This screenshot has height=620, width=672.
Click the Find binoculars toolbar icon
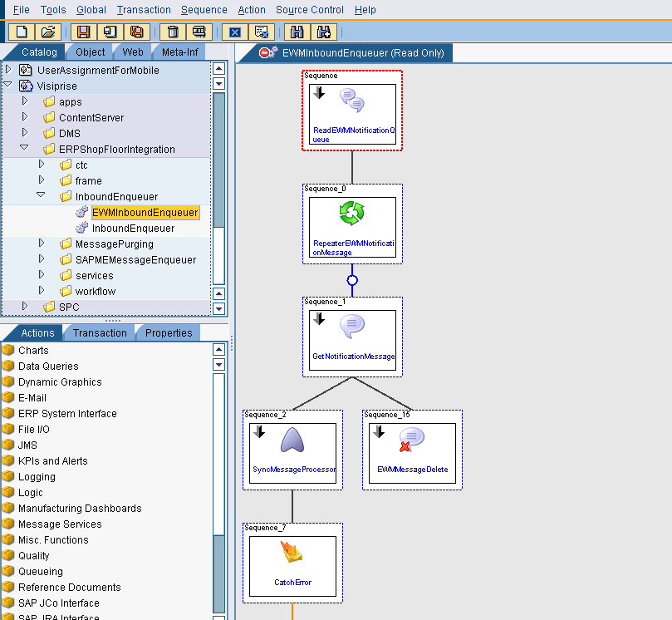[297, 32]
